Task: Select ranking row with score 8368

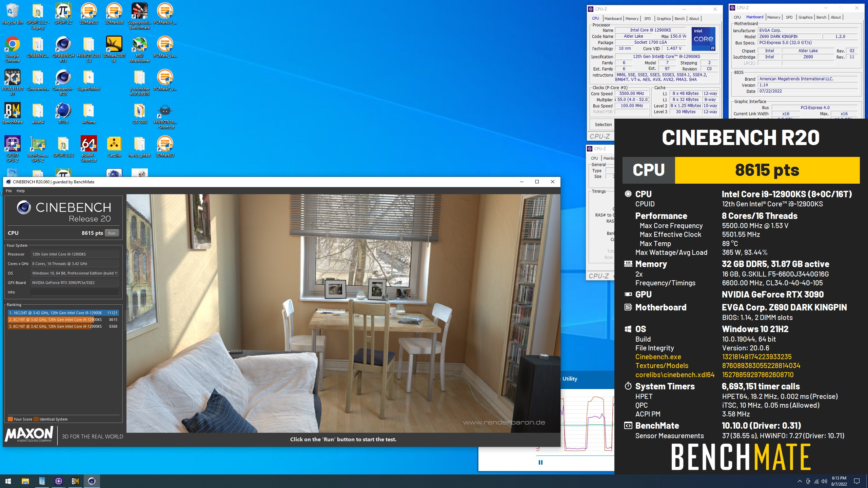Action: tap(63, 326)
